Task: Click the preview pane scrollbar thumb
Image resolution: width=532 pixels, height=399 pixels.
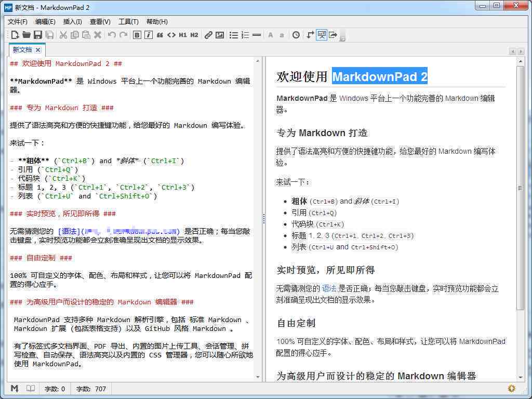Action: tap(520, 188)
